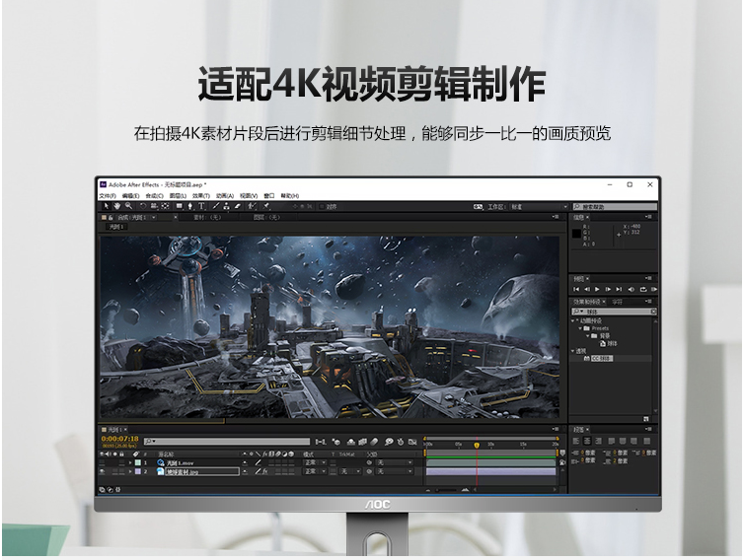Toggle the loop option in preview panel

(x=641, y=289)
